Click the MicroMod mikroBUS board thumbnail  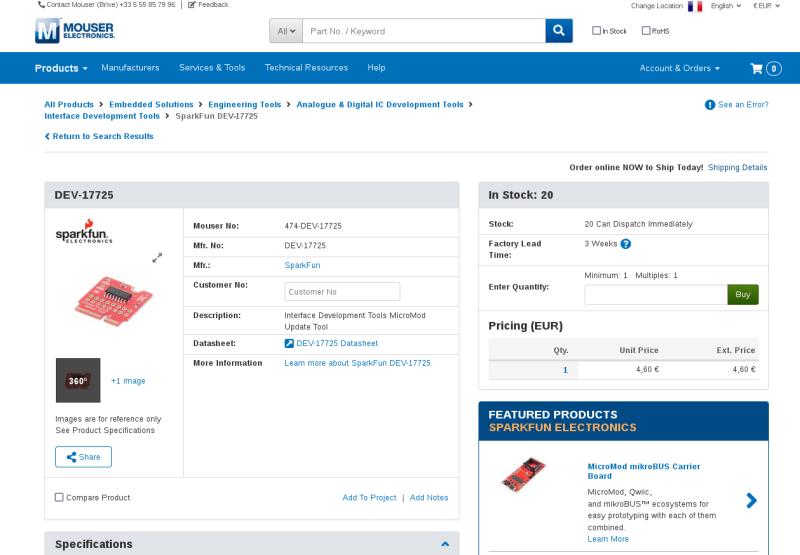click(523, 474)
